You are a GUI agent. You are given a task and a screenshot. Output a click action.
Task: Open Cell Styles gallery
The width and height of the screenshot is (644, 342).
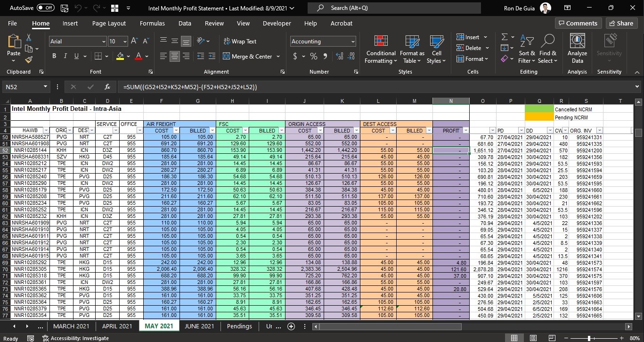[436, 49]
